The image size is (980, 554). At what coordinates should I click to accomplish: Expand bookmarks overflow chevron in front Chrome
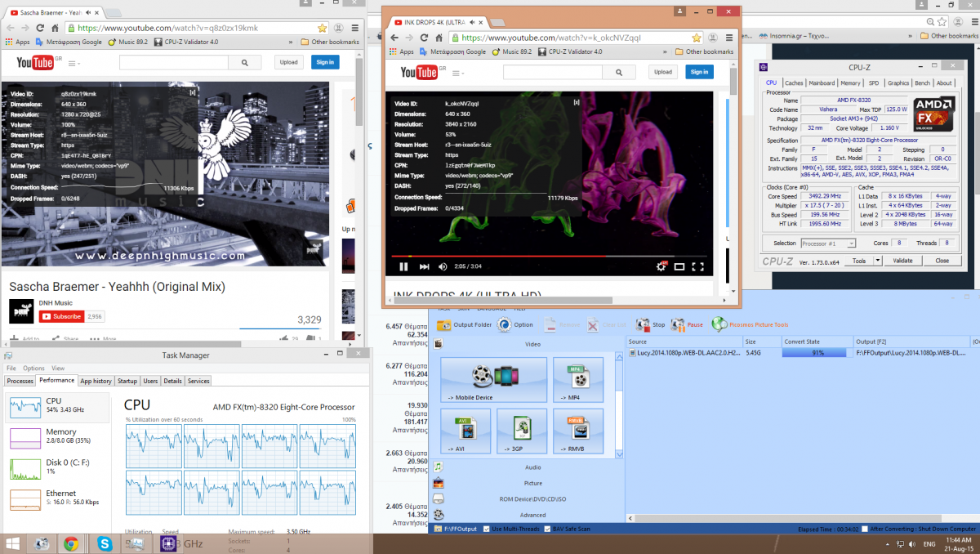click(x=666, y=51)
